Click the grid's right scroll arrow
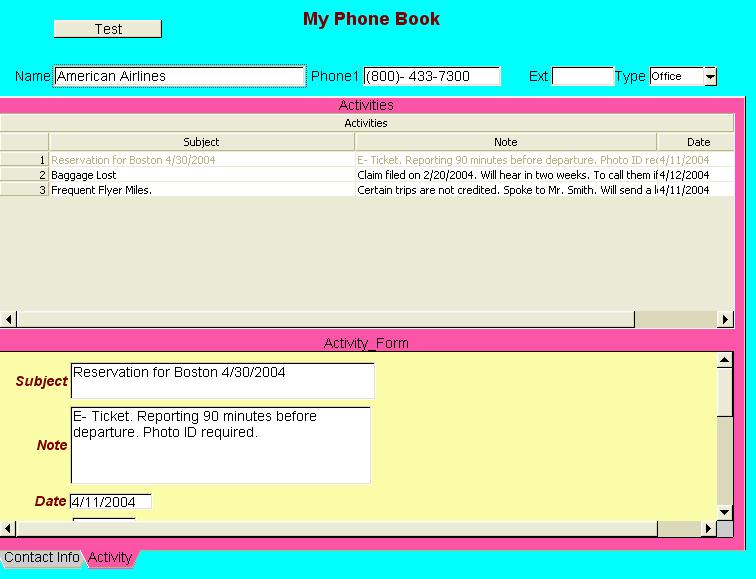 pyautogui.click(x=725, y=319)
